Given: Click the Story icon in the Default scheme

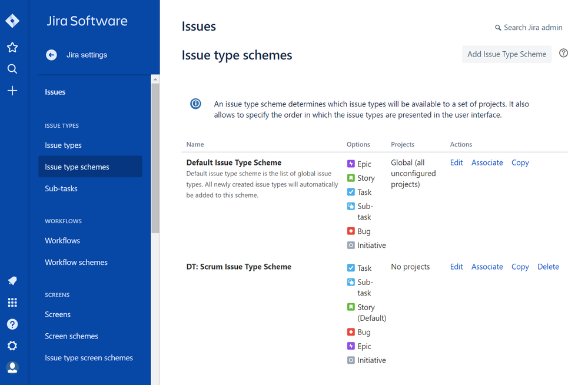Looking at the screenshot, I should (x=351, y=178).
